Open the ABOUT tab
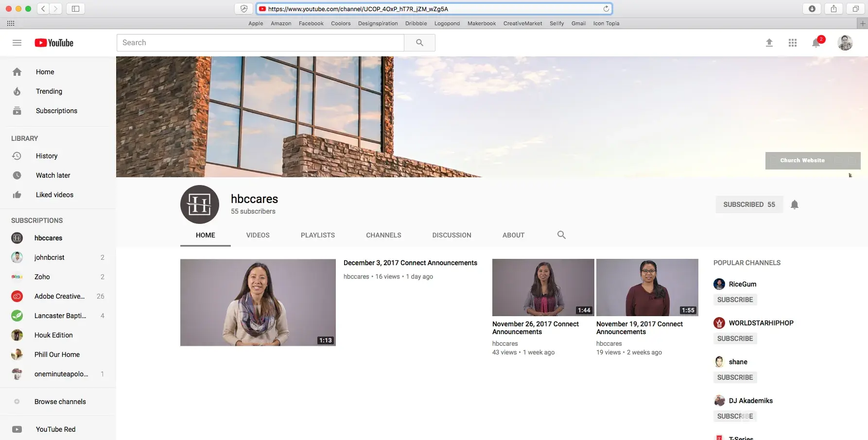Screen dimensions: 868x440 tap(513, 235)
